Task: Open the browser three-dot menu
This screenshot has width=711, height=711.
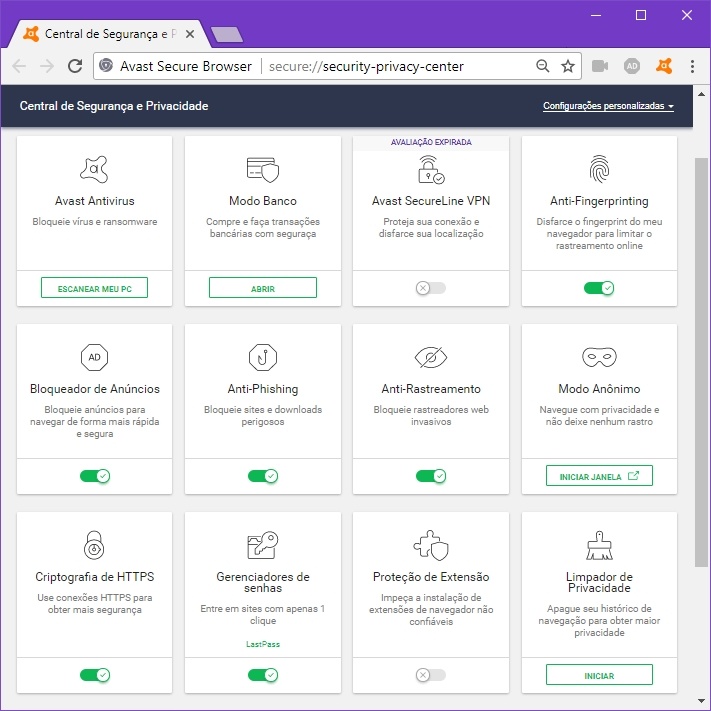Action: click(692, 66)
